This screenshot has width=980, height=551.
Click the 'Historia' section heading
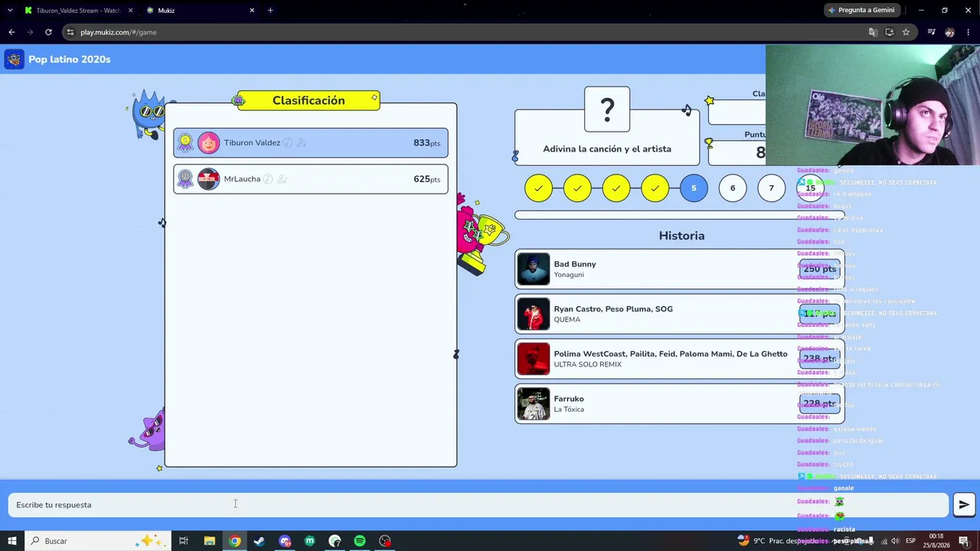point(681,236)
